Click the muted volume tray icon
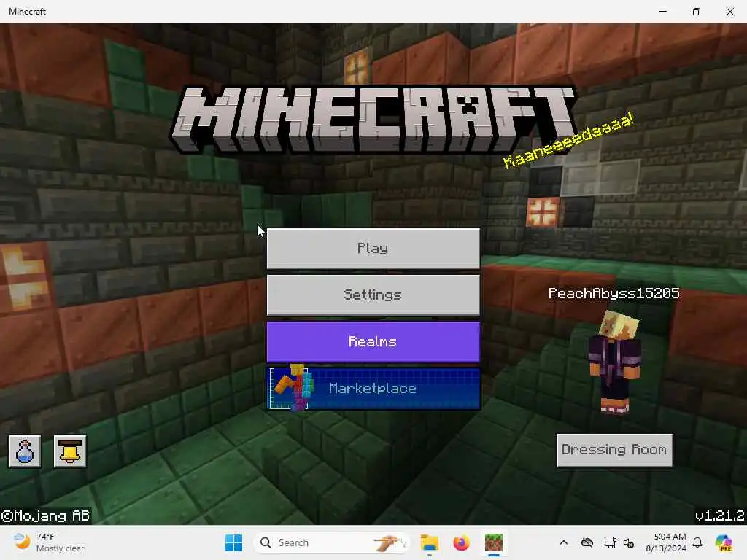Image resolution: width=747 pixels, height=560 pixels. point(629,542)
